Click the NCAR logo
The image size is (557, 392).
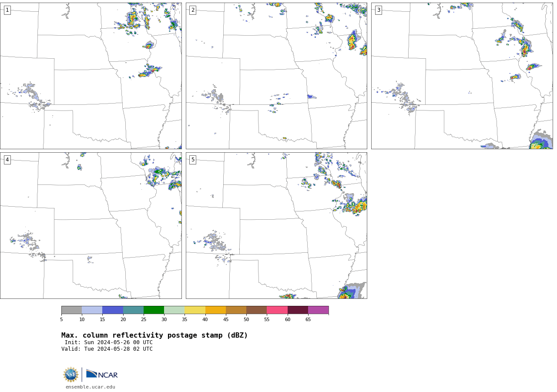[102, 374]
